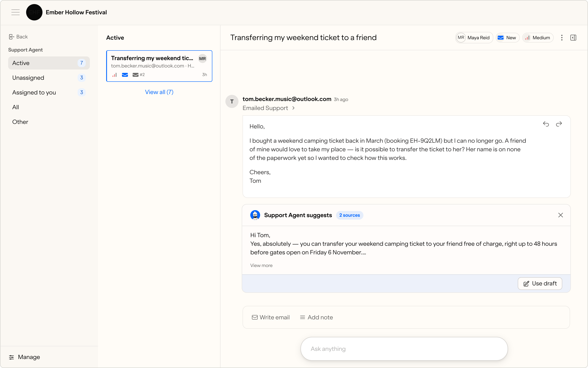Go back using the Back link
This screenshot has height=368, width=588.
(x=18, y=37)
